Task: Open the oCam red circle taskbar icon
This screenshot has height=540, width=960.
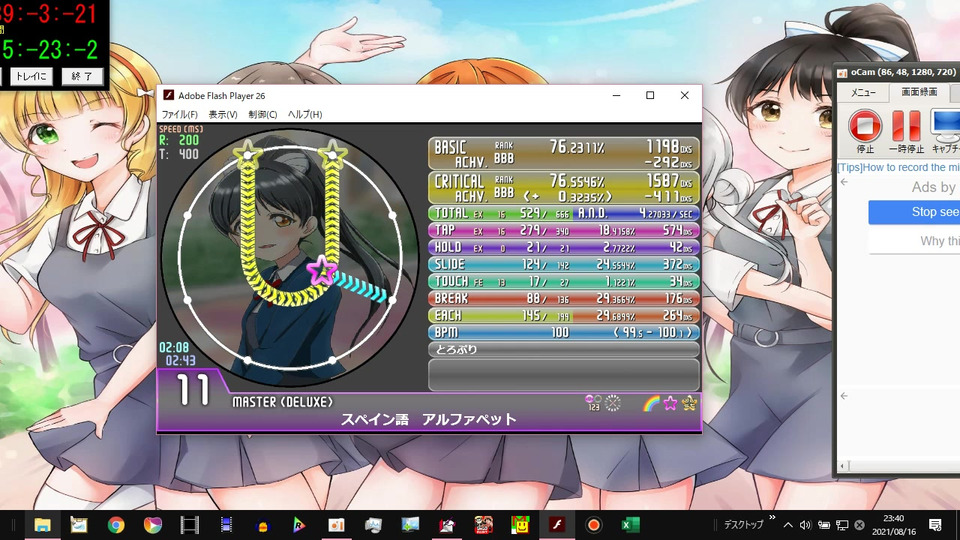Action: 593,525
